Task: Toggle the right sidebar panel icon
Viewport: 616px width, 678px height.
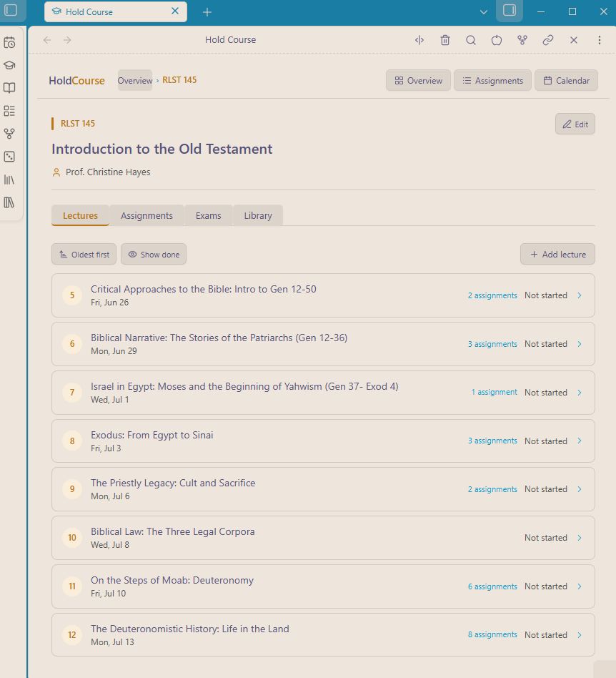Action: [510, 11]
